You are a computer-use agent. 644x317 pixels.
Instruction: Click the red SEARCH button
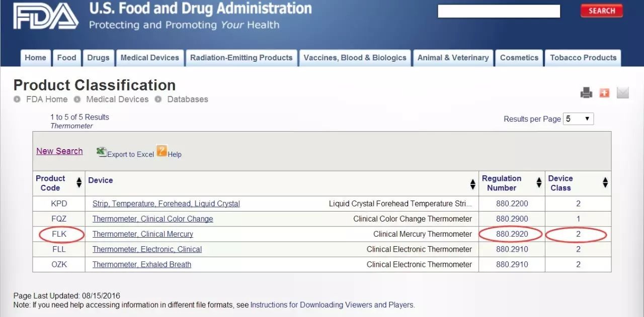(602, 11)
